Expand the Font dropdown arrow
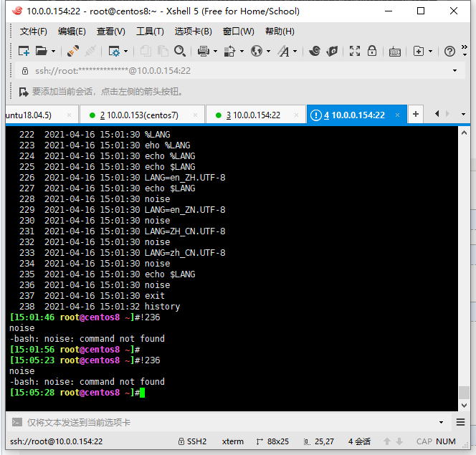Viewport: 476px width, 455px height. pyautogui.click(x=295, y=52)
